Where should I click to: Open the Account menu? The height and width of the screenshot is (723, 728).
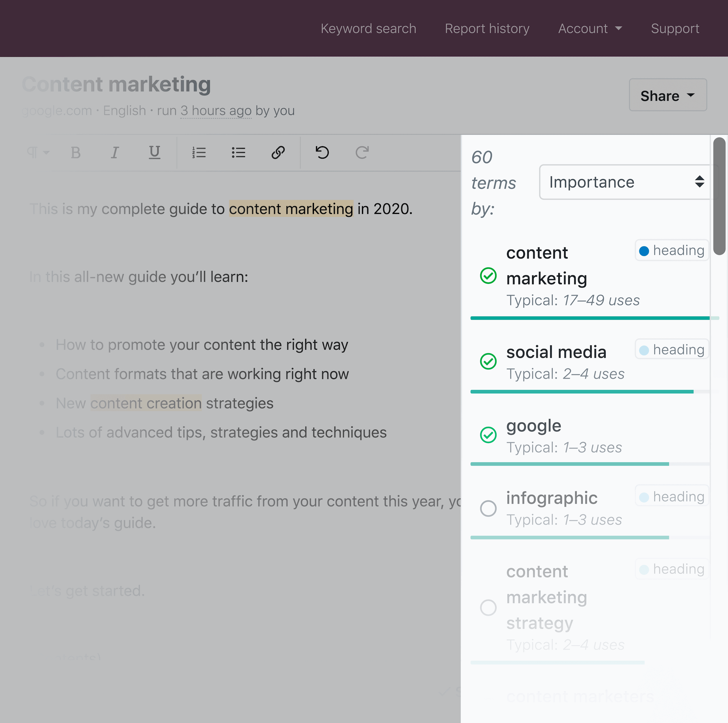coord(590,29)
